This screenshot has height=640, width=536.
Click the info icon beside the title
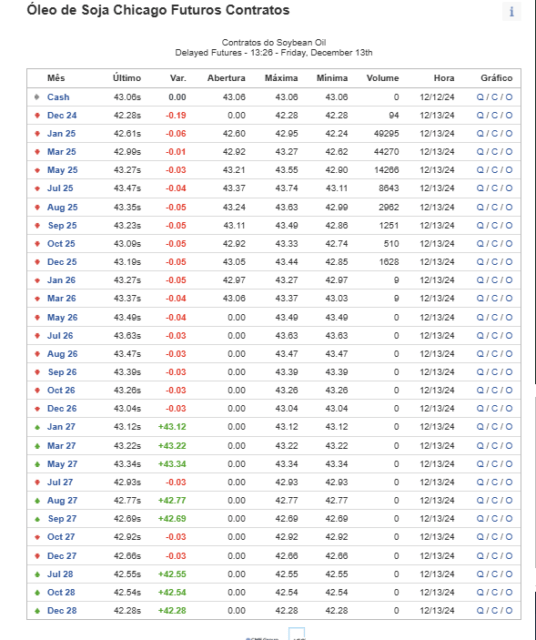coord(512,11)
